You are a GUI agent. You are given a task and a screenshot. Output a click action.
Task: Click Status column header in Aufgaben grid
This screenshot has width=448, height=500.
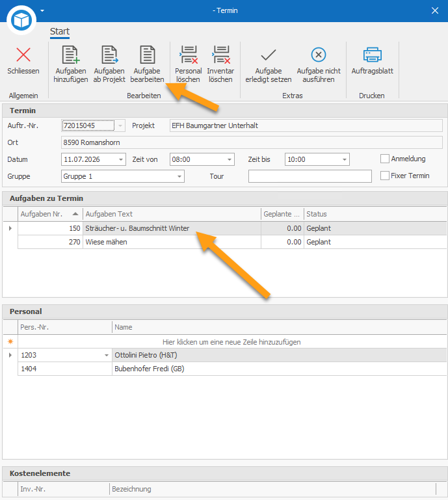click(375, 214)
